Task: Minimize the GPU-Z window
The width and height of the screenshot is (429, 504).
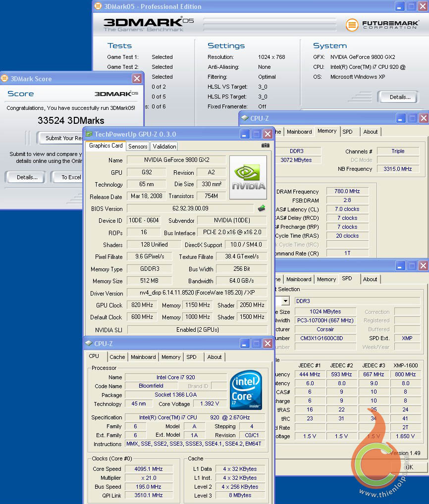Action: coord(244,134)
